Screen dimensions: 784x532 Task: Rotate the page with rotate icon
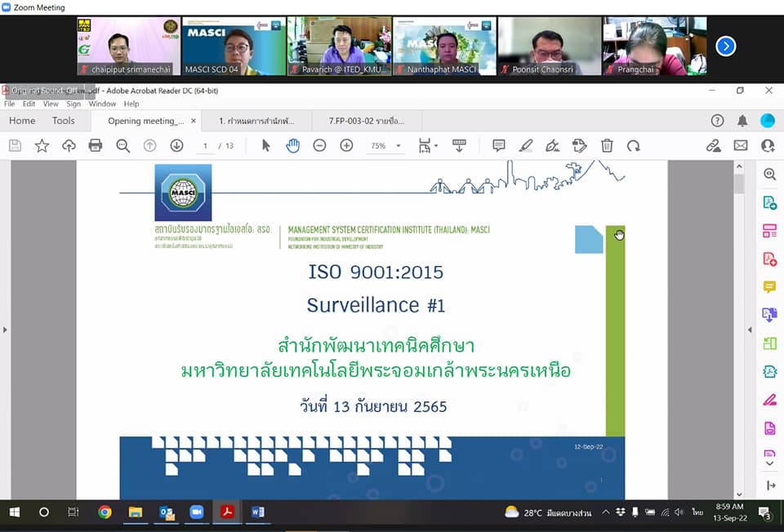click(x=634, y=146)
